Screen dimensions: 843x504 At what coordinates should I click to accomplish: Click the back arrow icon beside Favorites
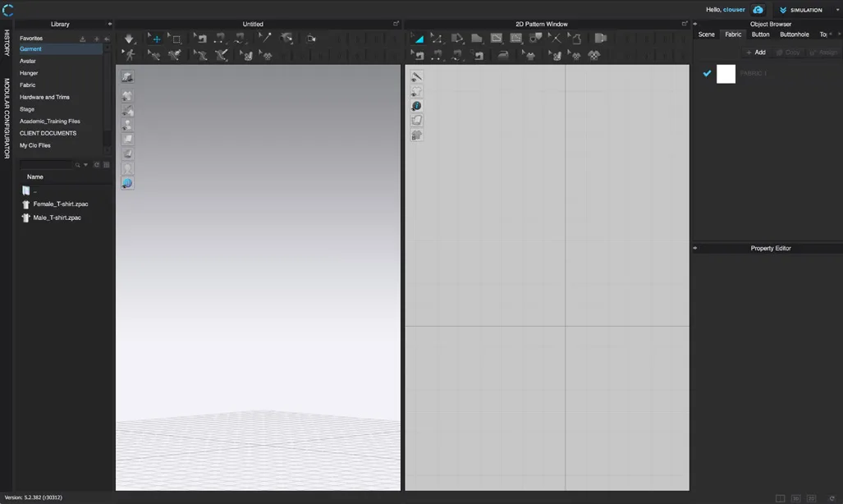[x=107, y=39]
